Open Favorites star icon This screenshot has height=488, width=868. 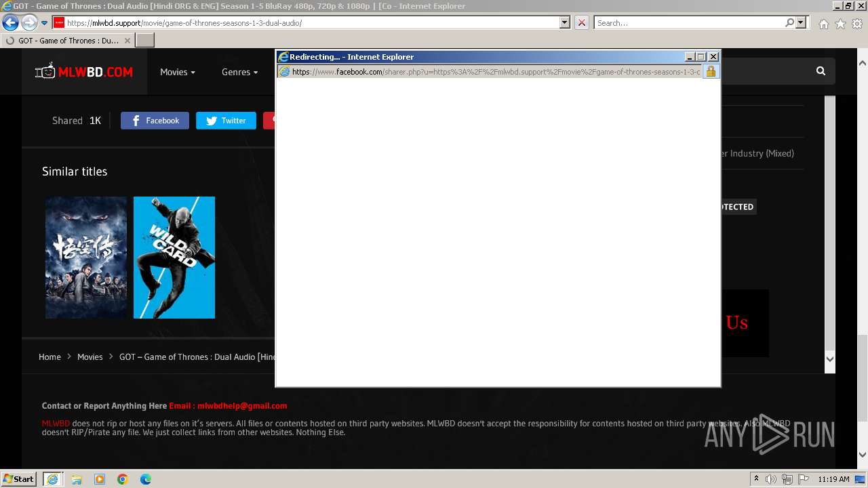point(840,24)
